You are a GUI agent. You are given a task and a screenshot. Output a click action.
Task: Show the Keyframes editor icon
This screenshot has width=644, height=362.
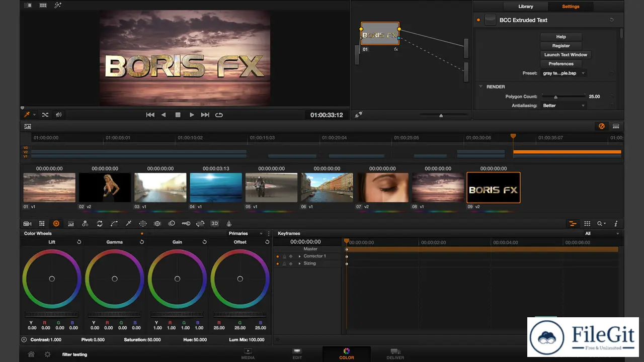click(x=573, y=223)
